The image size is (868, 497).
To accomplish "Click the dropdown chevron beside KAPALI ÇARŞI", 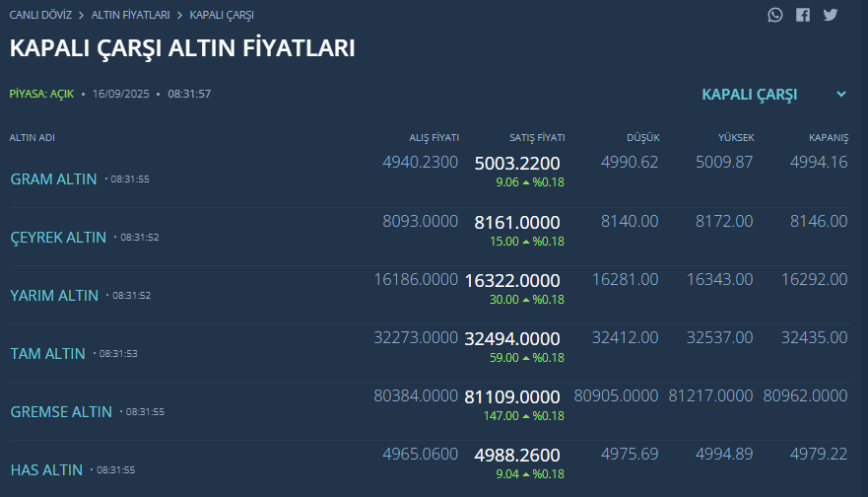I will [841, 95].
